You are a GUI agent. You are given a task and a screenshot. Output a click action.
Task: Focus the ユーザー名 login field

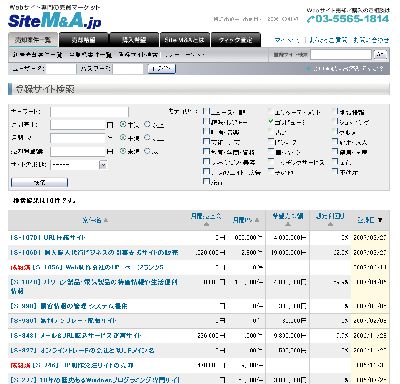tap(61, 69)
